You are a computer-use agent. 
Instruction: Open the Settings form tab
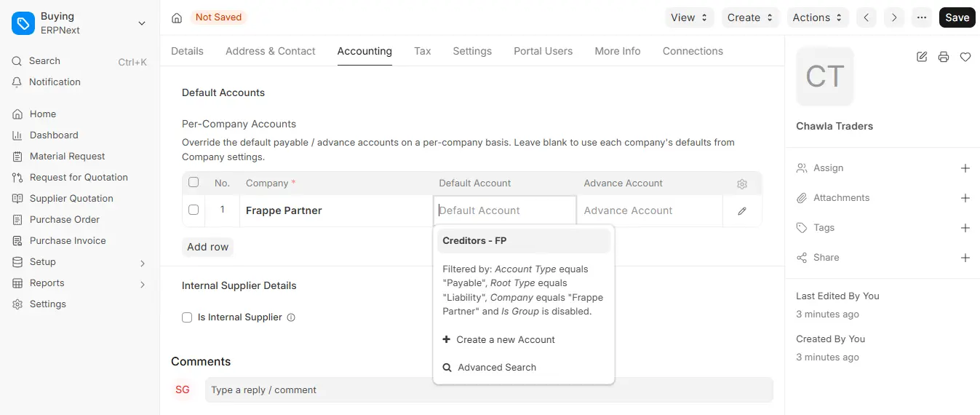pos(472,51)
